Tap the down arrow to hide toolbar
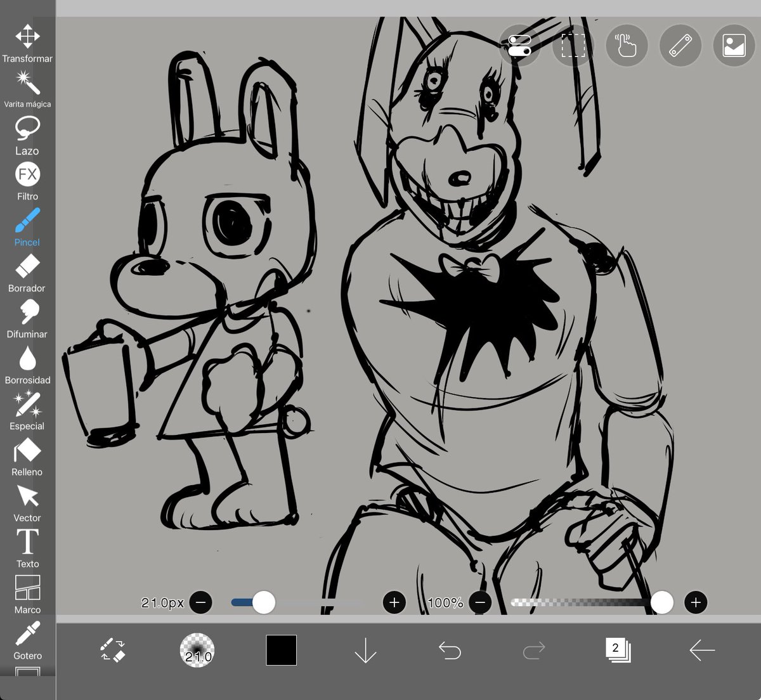The width and height of the screenshot is (761, 700). pos(366,651)
